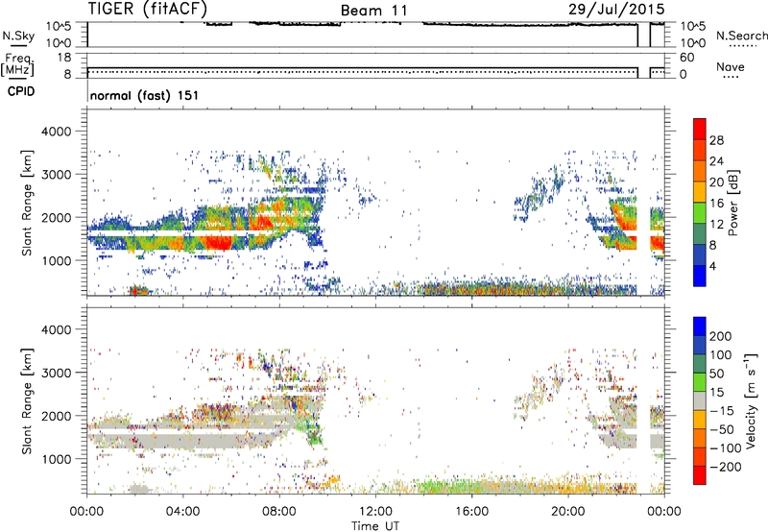This screenshot has height=532, width=768.
Task: Click the 'N.Search' legend label
Action: [x=742, y=36]
